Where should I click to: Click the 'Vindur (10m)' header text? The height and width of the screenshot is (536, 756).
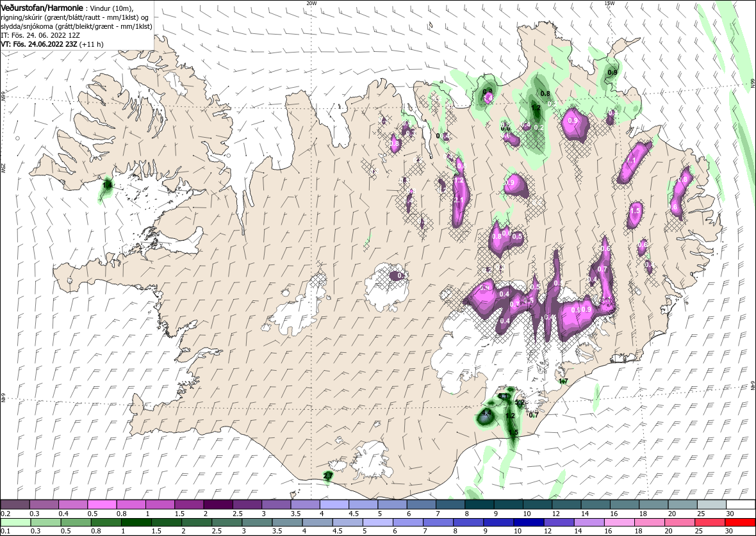pos(112,9)
